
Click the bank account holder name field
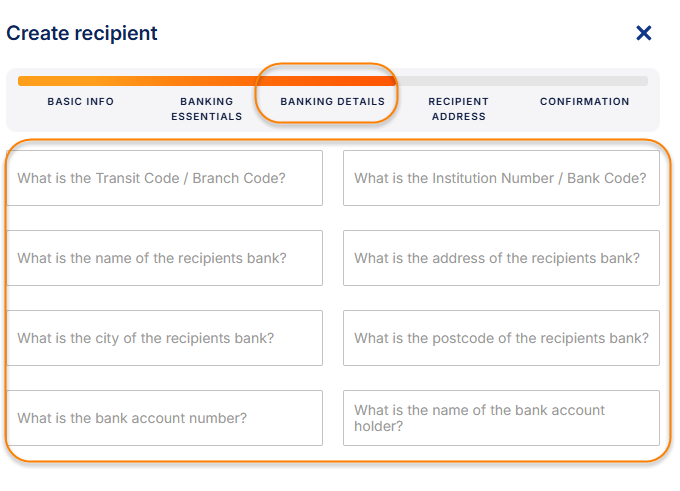pos(501,418)
